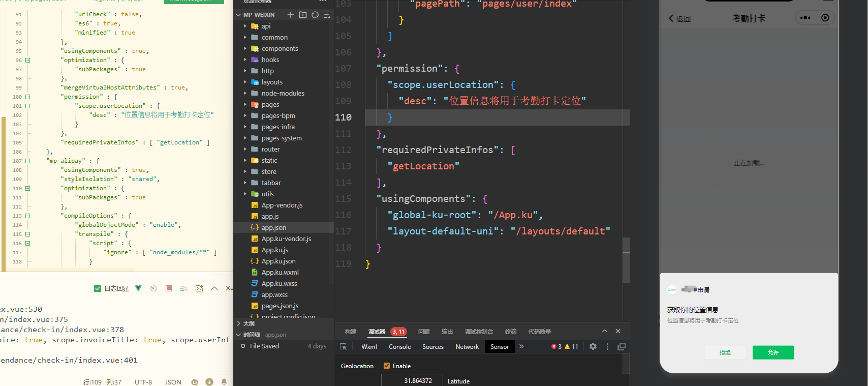Show more DevTools tabs via double chevron
This screenshot has height=386, width=868.
click(x=521, y=346)
